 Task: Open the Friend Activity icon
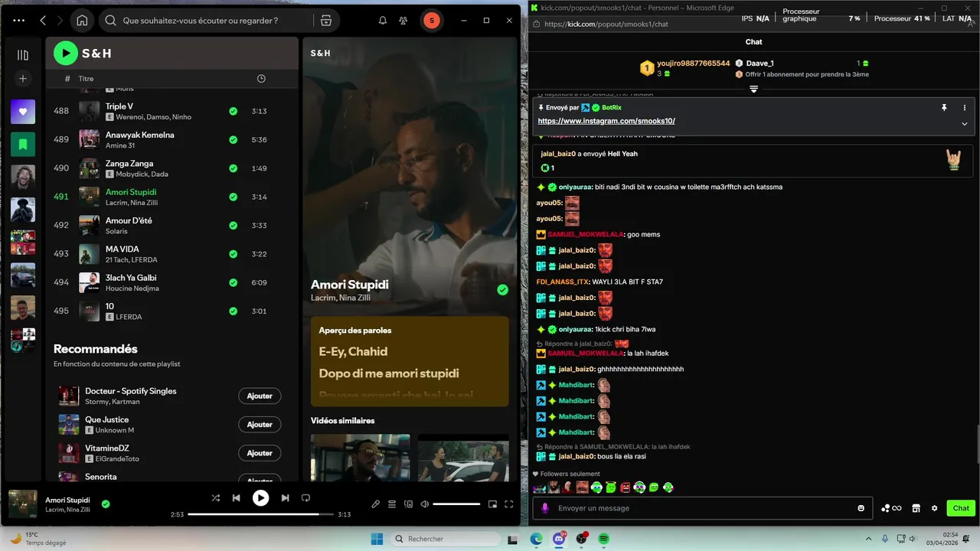(x=403, y=21)
